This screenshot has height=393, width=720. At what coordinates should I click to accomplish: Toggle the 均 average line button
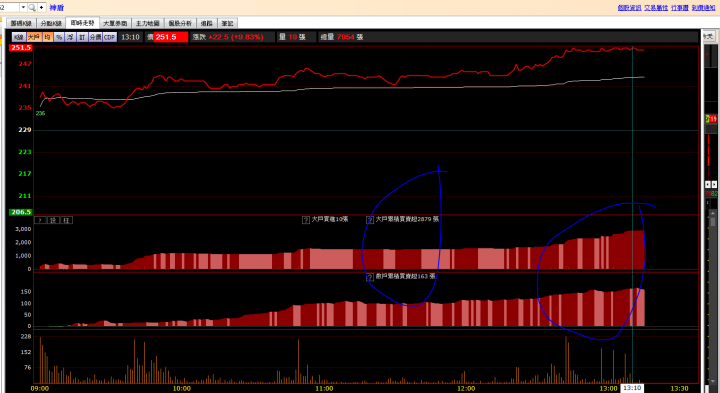pyautogui.click(x=47, y=37)
